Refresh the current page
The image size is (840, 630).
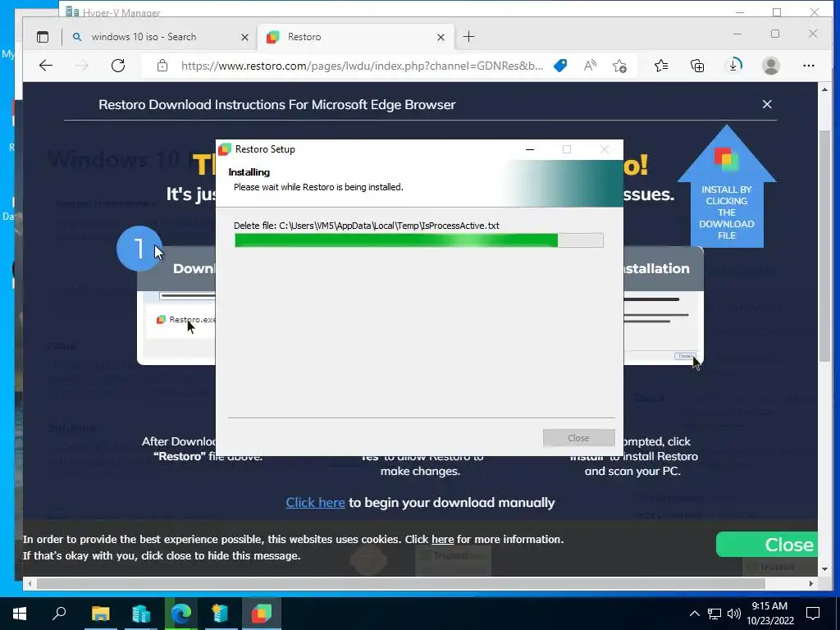click(118, 66)
